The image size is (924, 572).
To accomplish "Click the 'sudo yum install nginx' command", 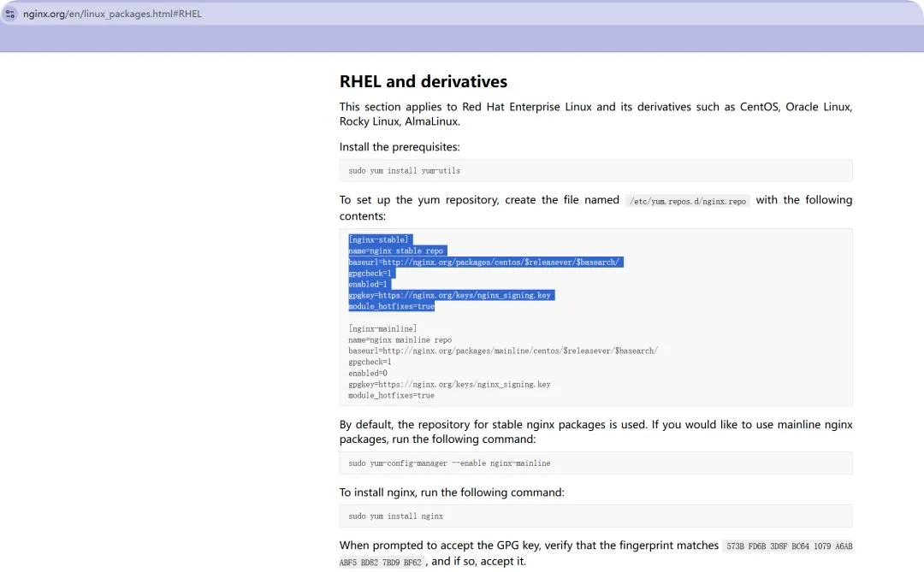I will tap(396, 516).
